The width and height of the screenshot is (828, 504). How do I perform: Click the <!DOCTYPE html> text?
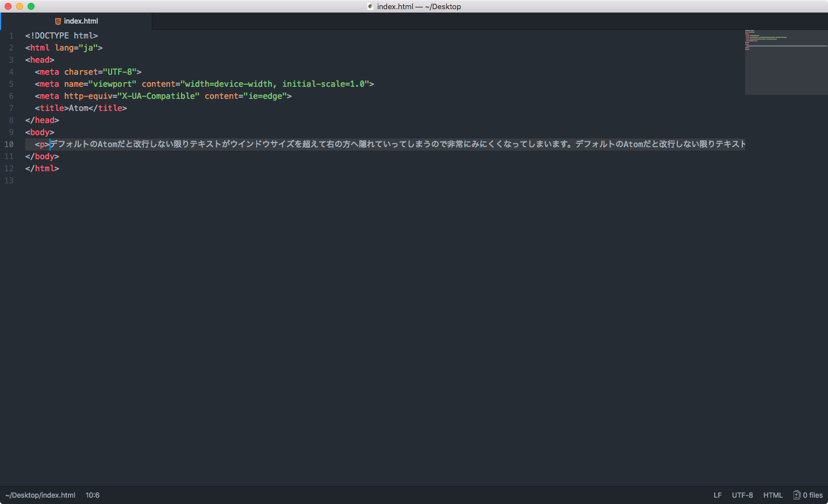[62, 36]
